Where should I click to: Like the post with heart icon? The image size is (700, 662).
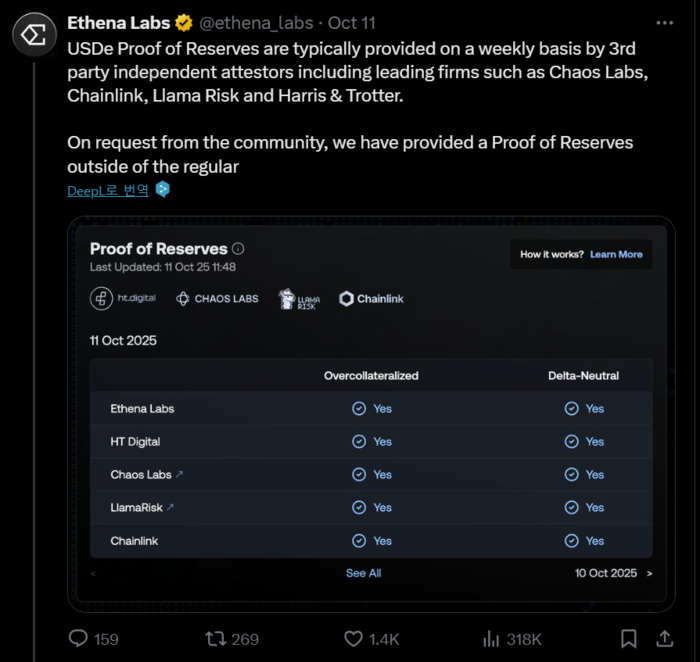coord(353,638)
